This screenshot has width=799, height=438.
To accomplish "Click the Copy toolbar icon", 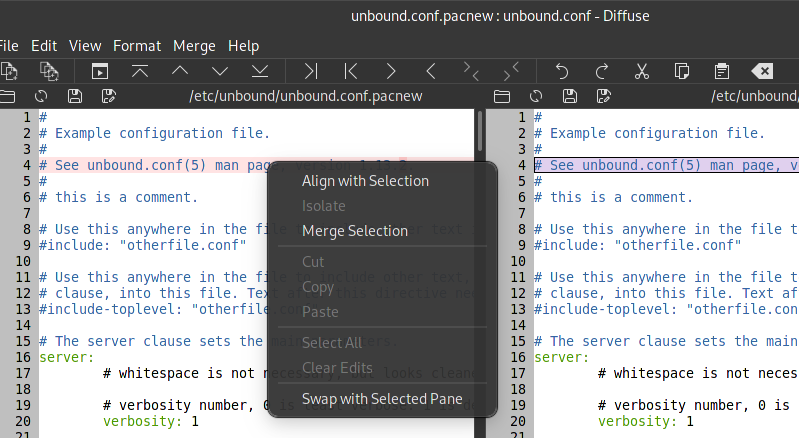I will [x=682, y=71].
